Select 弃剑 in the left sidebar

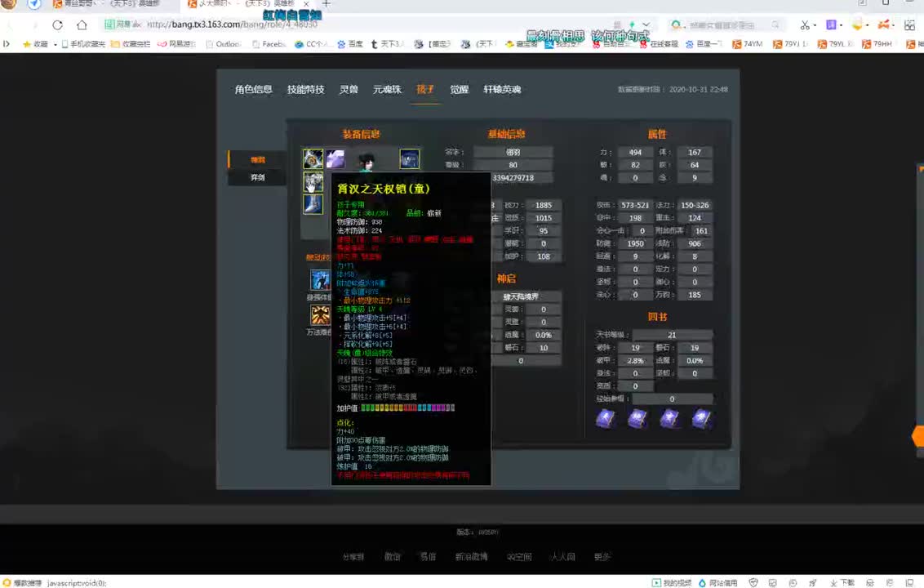tap(256, 177)
